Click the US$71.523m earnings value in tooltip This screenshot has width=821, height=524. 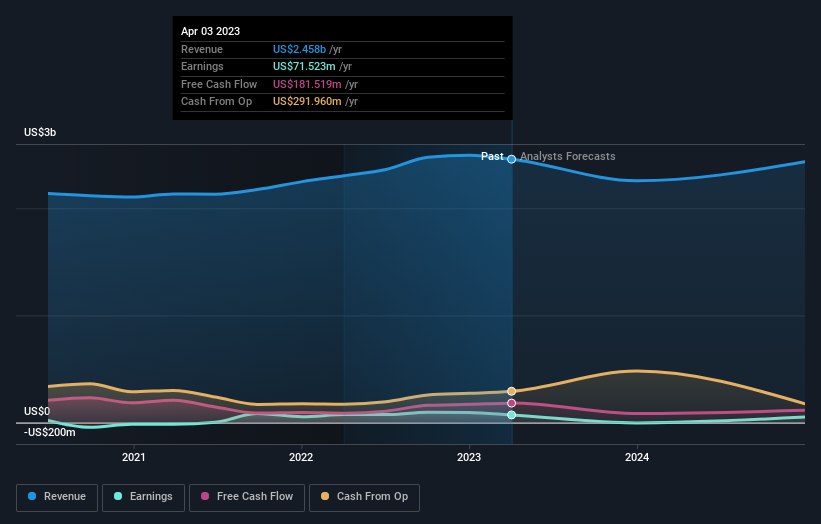[304, 66]
